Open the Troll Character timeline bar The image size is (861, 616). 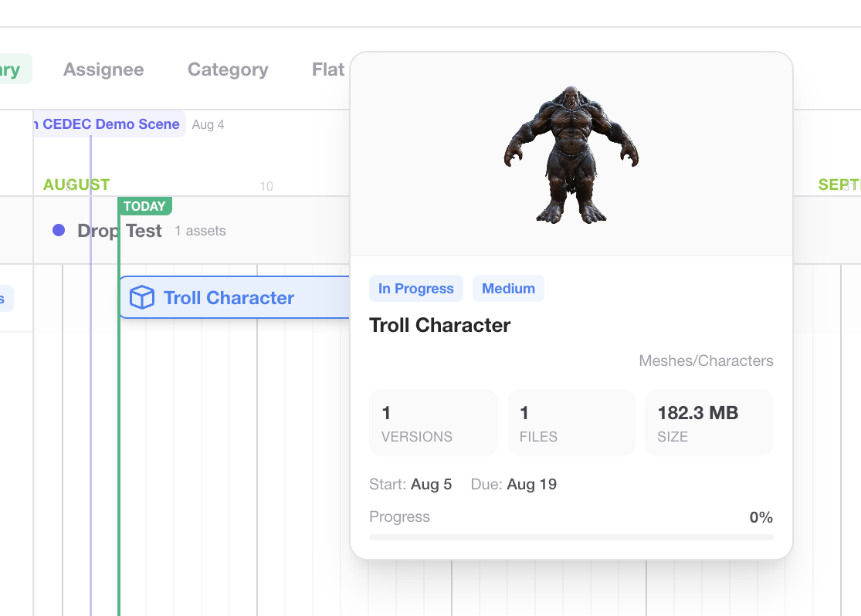pos(235,297)
